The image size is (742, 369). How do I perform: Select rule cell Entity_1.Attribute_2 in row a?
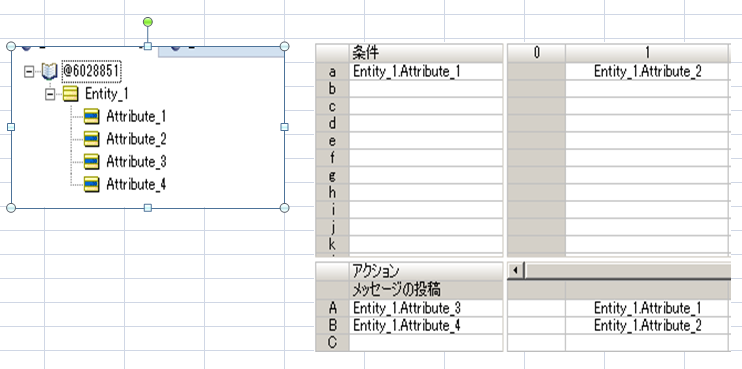647,71
